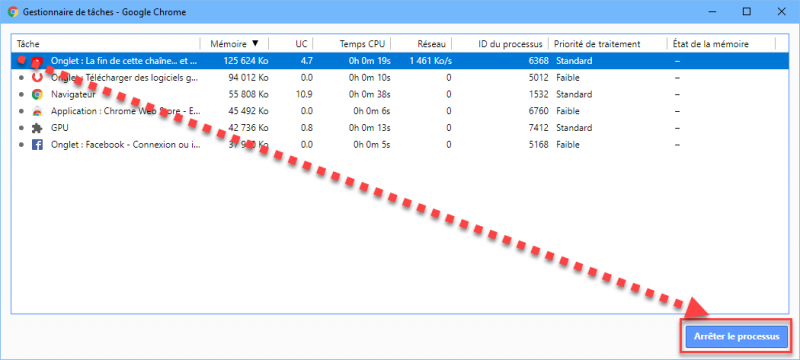This screenshot has height=360, width=800.
Task: Click UC value 4.7
Action: 307,61
